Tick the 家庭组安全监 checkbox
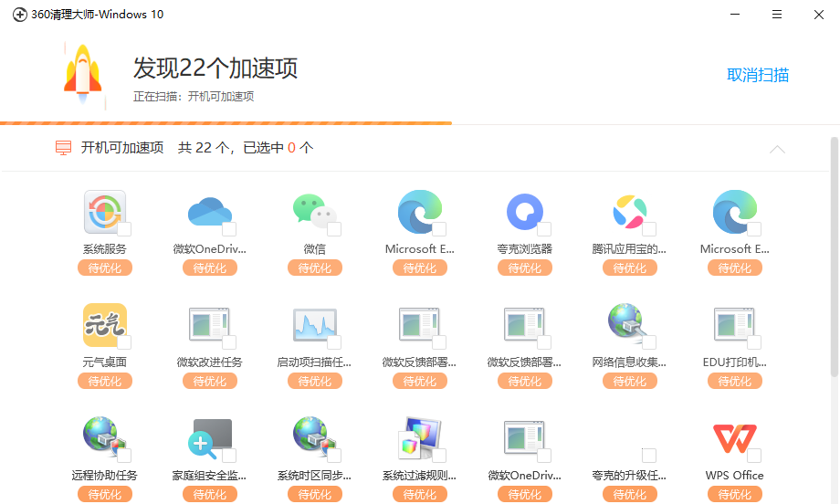 tap(229, 456)
